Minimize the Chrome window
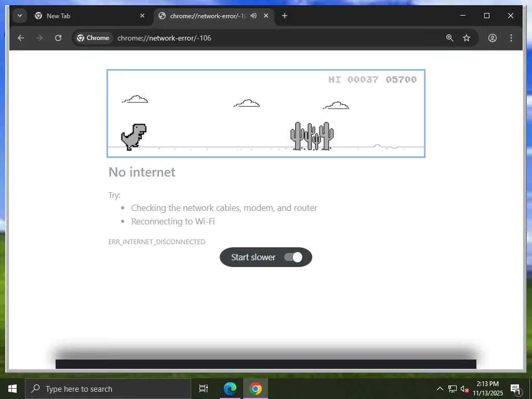The width and height of the screenshot is (532, 399). tap(462, 16)
